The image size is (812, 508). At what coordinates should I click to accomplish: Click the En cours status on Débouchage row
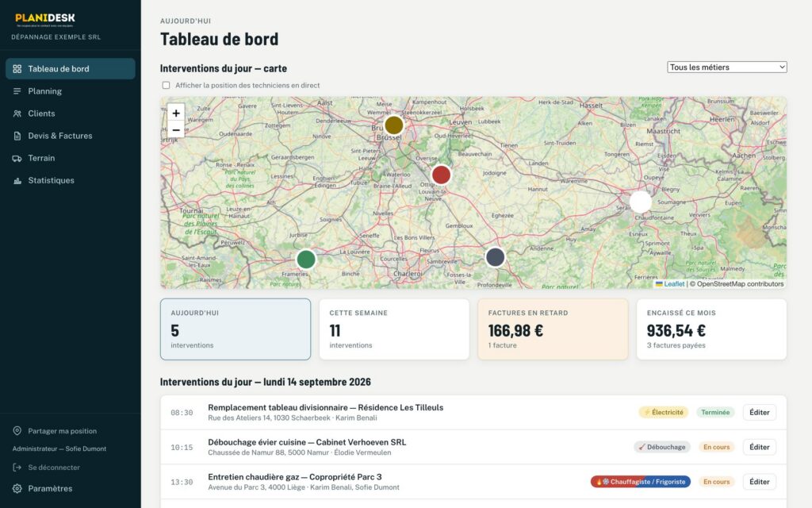pos(716,447)
